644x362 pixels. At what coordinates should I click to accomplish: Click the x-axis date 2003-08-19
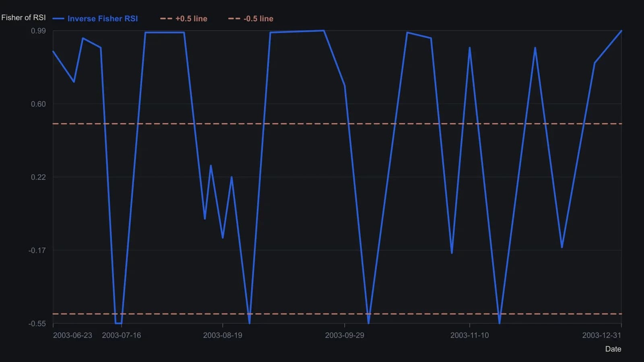[223, 335]
